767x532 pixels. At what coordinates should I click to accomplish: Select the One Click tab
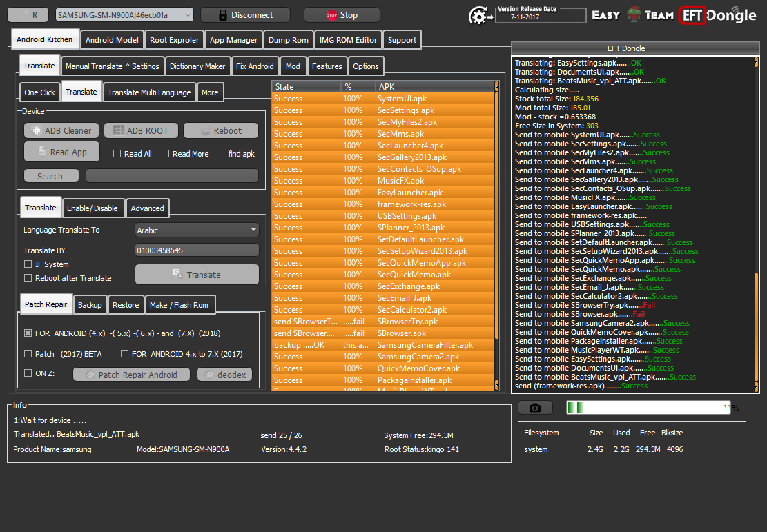(39, 92)
